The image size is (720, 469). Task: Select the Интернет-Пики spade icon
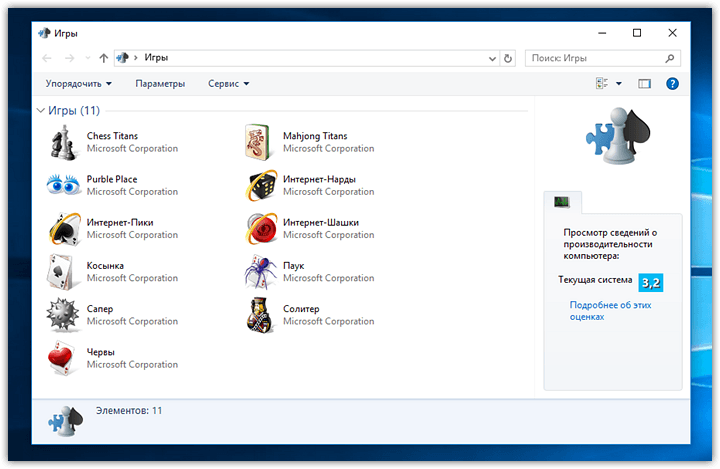[65, 229]
